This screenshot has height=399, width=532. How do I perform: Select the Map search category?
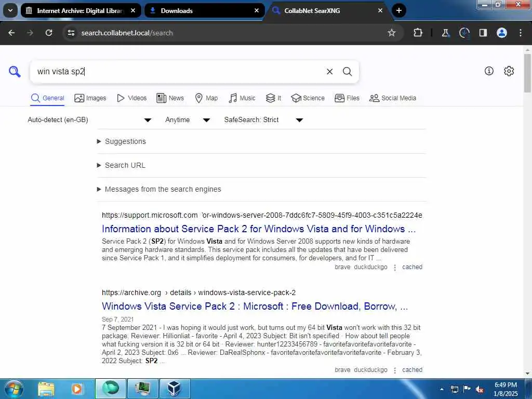point(206,98)
